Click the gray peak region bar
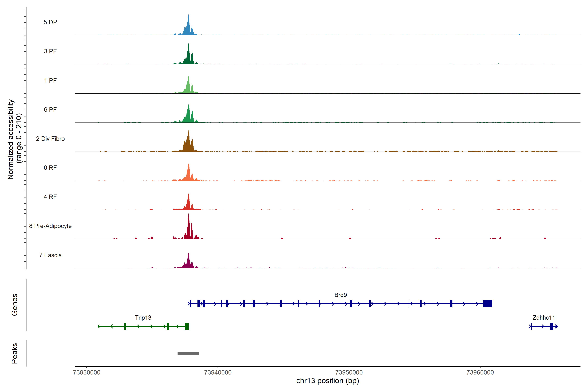Viewport: 588px width, 392px height. coord(188,353)
